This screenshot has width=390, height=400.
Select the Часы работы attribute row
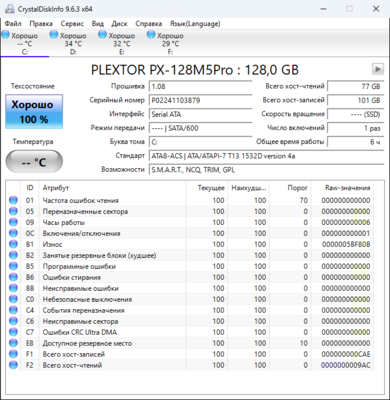coord(190,222)
